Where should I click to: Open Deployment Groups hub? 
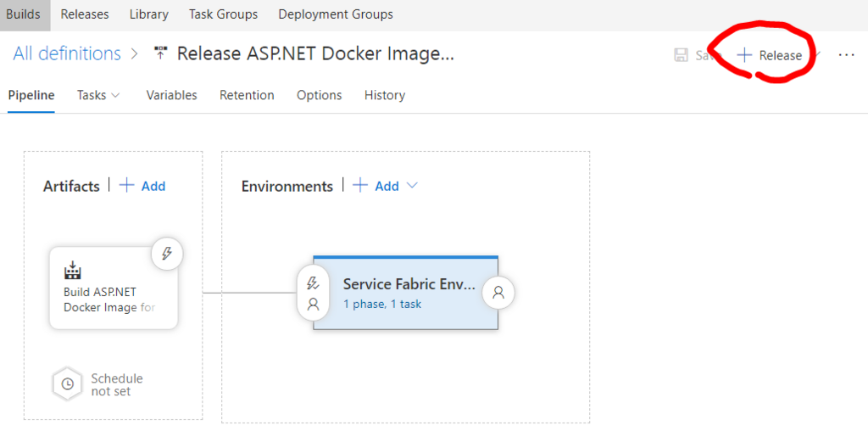[x=336, y=14]
